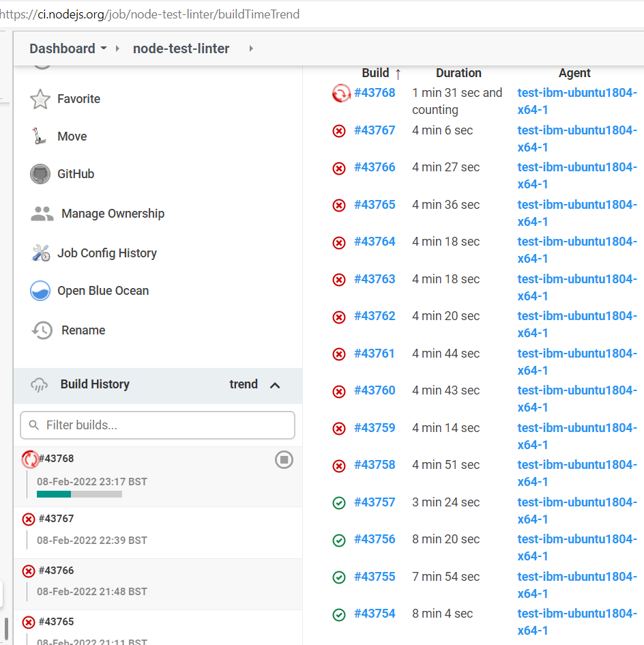This screenshot has height=645, width=644.
Task: Click the failed status icon of #43762 in the table
Action: (x=339, y=317)
